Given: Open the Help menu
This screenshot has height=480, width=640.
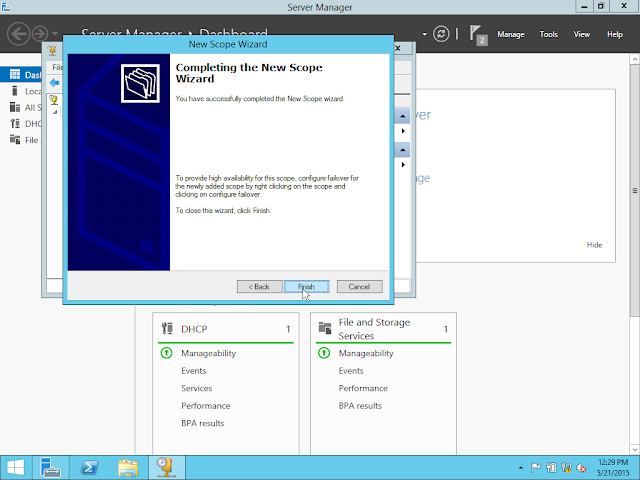Looking at the screenshot, I should pos(615,34).
